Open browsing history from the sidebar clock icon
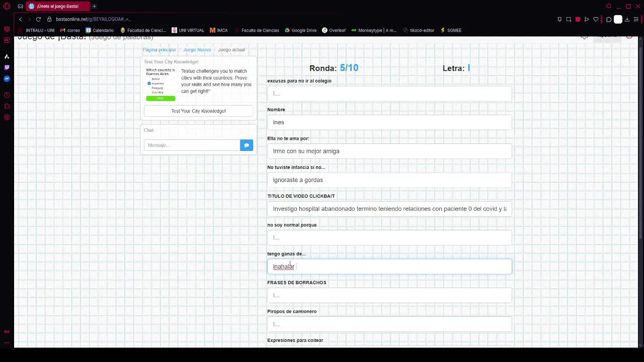 tap(7, 95)
